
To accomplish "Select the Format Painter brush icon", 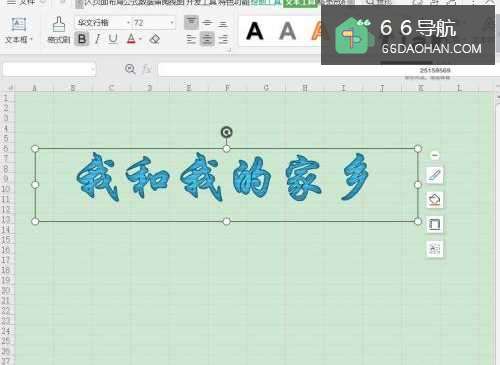I will point(59,25).
